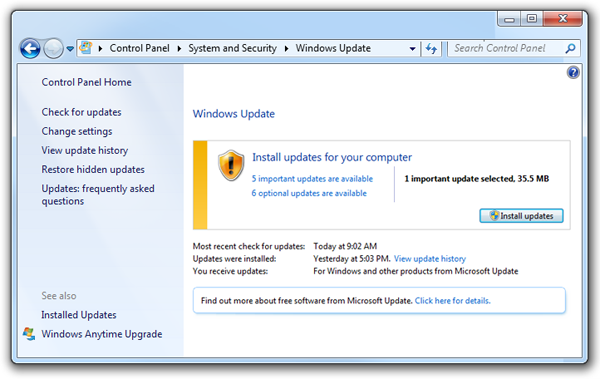This screenshot has height=379, width=600.
Task: Click Restore hidden updates
Action: [93, 170]
